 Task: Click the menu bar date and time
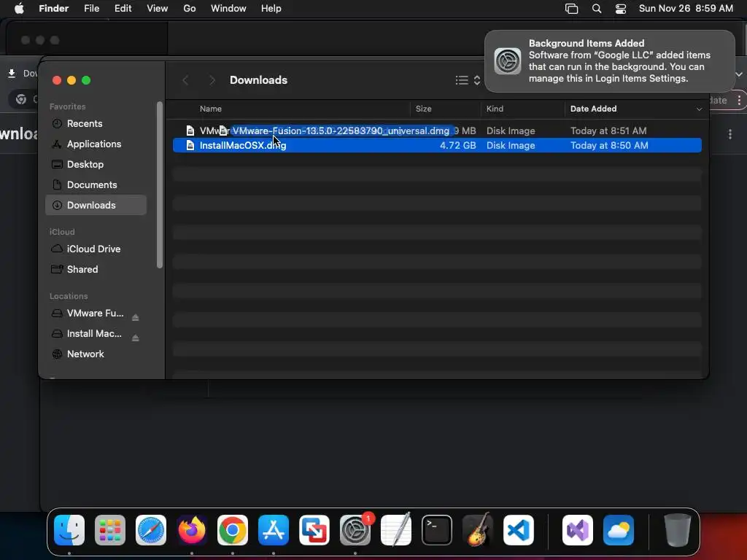click(686, 9)
